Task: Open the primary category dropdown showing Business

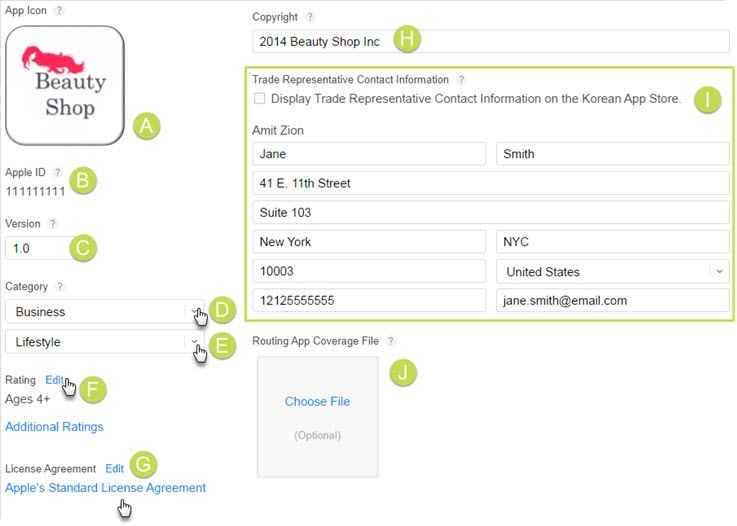Action: (x=104, y=312)
